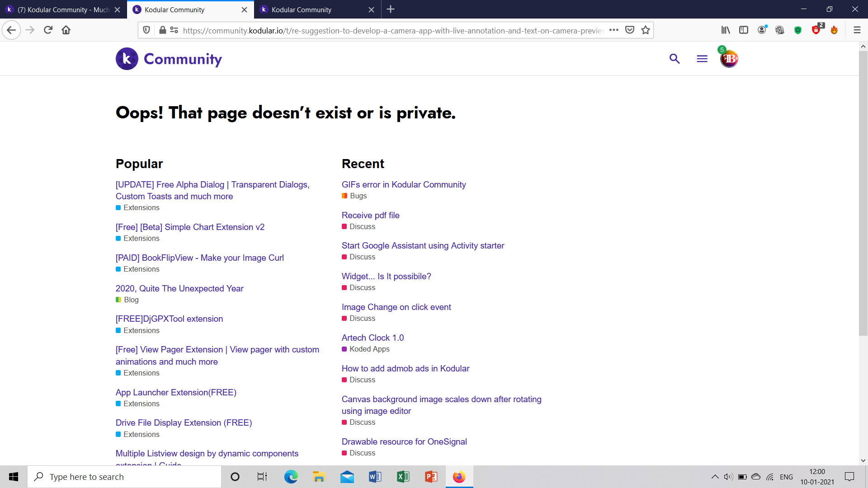Open 'GIFs error in Kodular Community' topic
The image size is (868, 488).
[403, 184]
